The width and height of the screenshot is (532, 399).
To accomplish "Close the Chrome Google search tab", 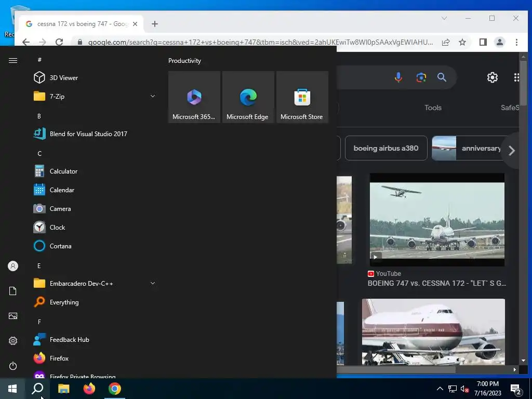I will [135, 24].
